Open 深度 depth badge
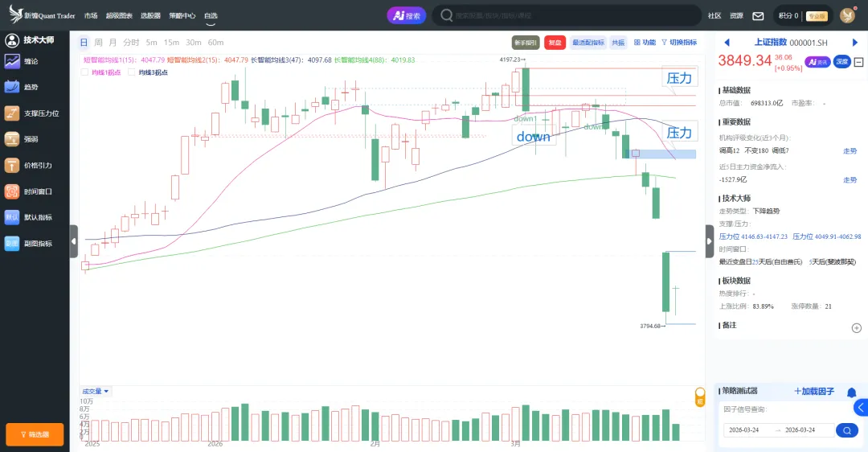868x452 pixels. pyautogui.click(x=842, y=62)
